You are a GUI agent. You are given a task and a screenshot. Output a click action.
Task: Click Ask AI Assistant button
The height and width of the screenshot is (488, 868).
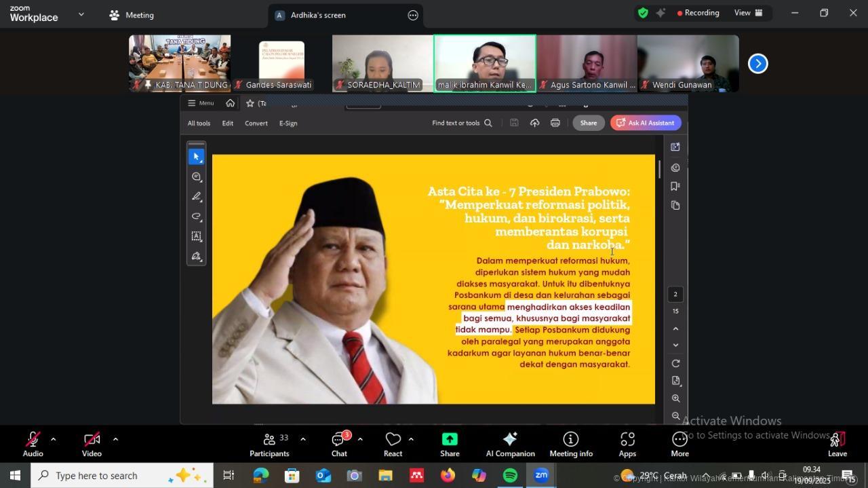pos(646,123)
